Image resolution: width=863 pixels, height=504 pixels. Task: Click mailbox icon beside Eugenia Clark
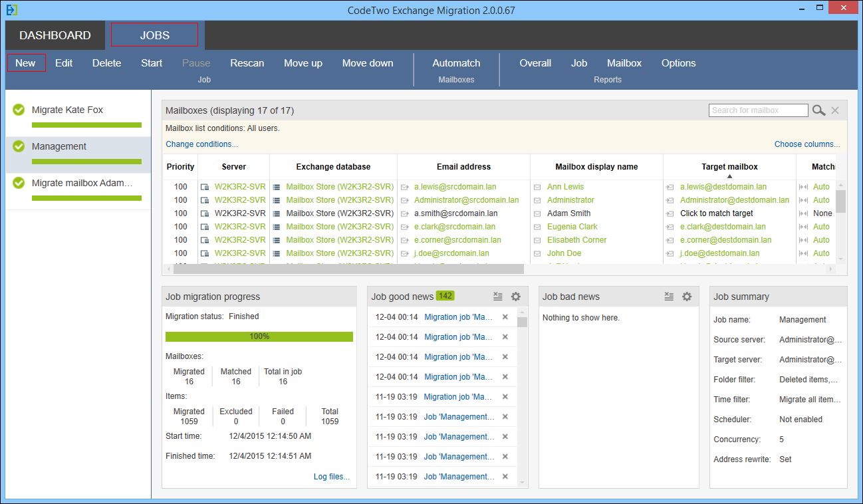[537, 227]
